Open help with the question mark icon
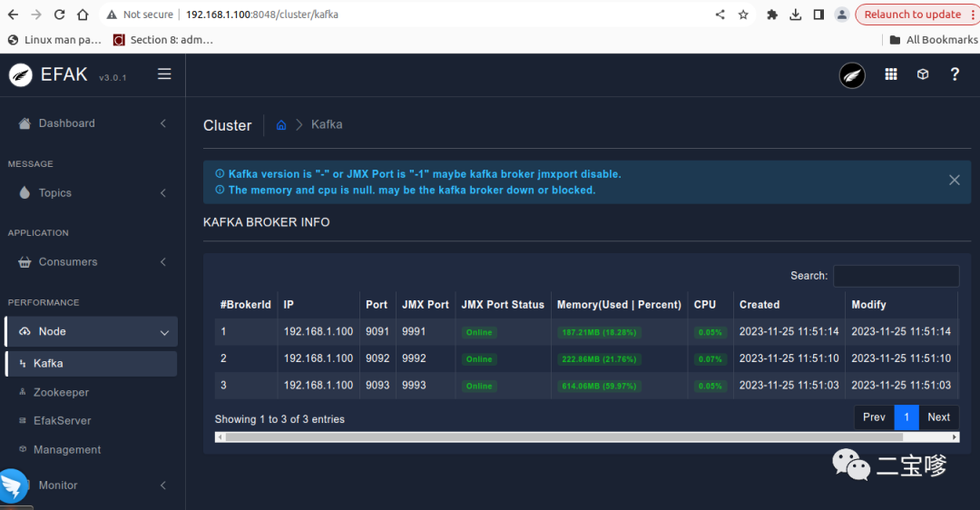Screen dimensions: 980x510 coord(955,74)
